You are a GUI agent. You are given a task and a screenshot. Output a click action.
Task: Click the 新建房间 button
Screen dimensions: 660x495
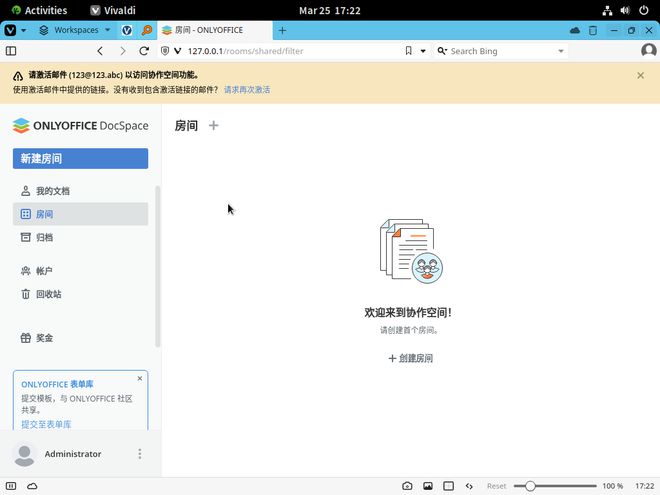click(80, 159)
